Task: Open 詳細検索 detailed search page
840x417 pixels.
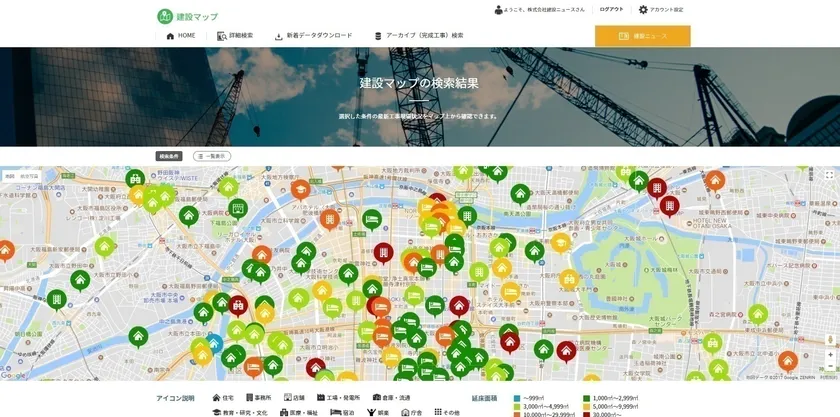Action: [235, 36]
